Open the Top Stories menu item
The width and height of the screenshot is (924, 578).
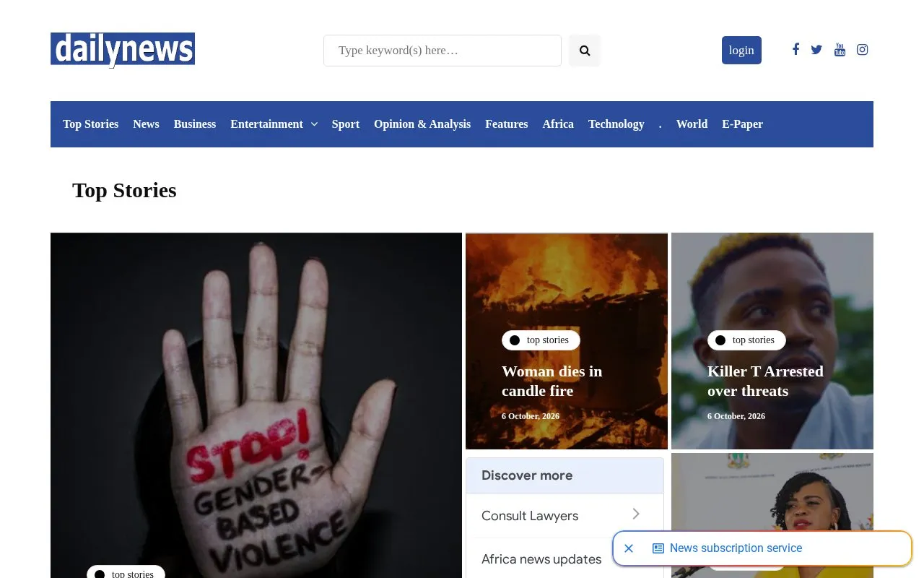click(x=90, y=124)
